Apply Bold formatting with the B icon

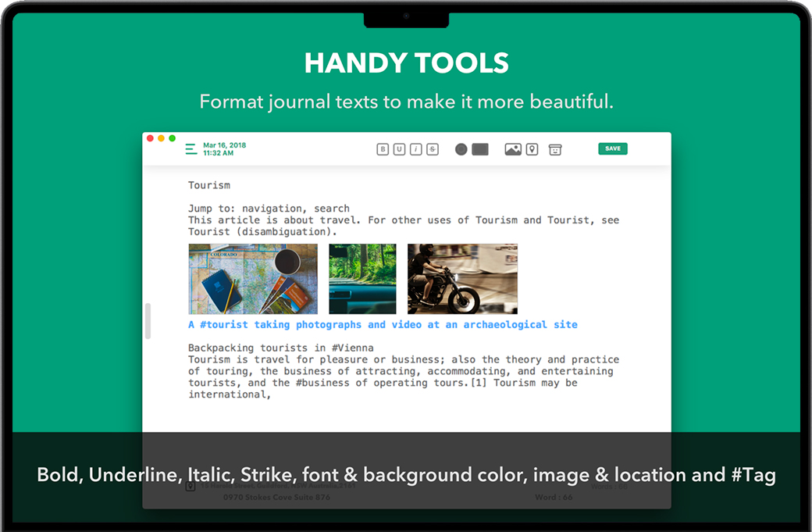383,149
